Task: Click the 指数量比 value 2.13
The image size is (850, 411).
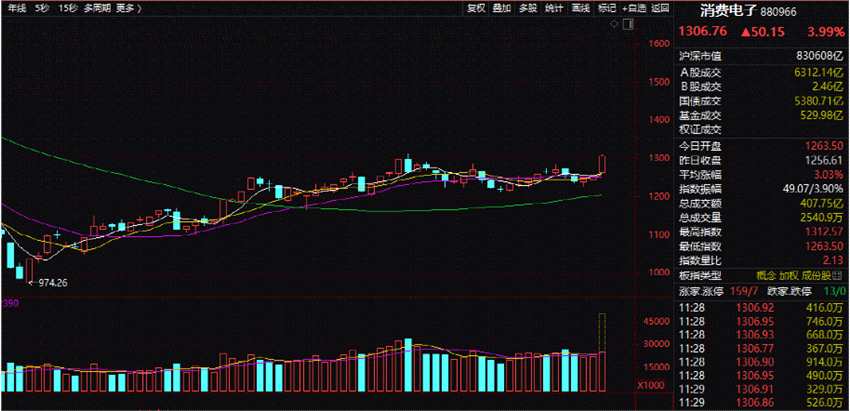Action: click(834, 262)
